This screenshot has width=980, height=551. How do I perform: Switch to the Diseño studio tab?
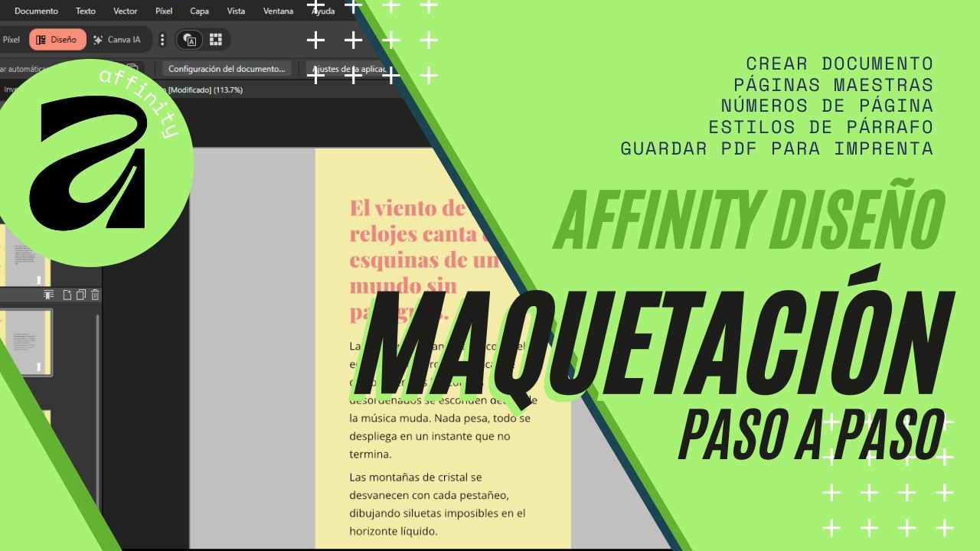click(57, 40)
